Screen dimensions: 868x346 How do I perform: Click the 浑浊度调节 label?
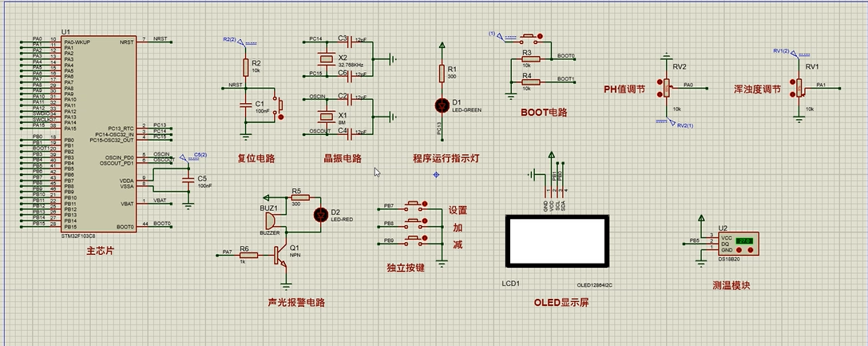(757, 89)
